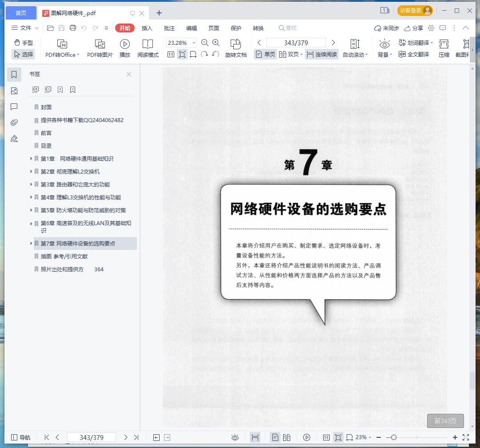Switch to the 页面 tab
The height and width of the screenshot is (448, 480).
pyautogui.click(x=214, y=28)
